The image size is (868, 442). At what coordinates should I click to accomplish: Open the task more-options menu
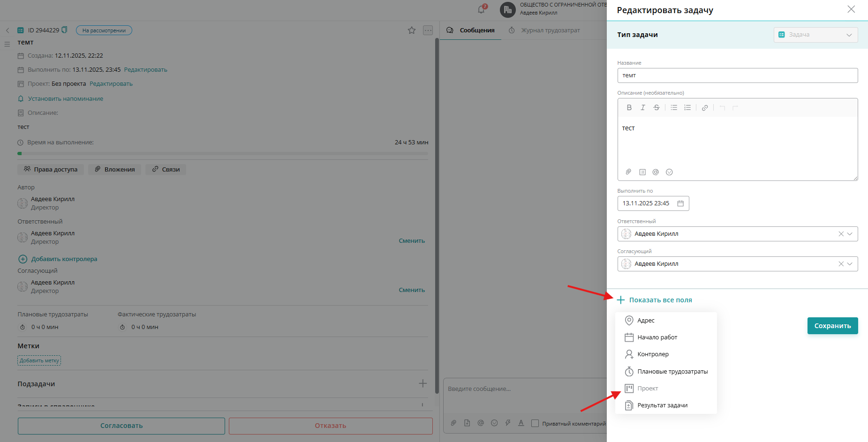(428, 30)
